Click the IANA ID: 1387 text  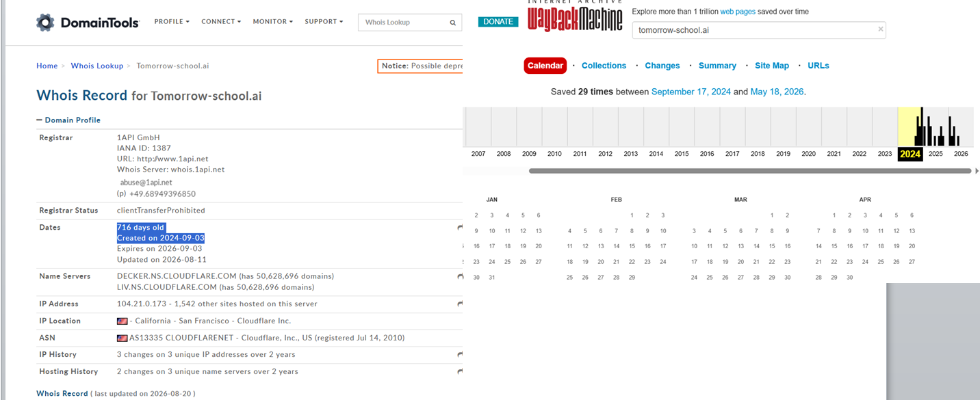tap(144, 148)
